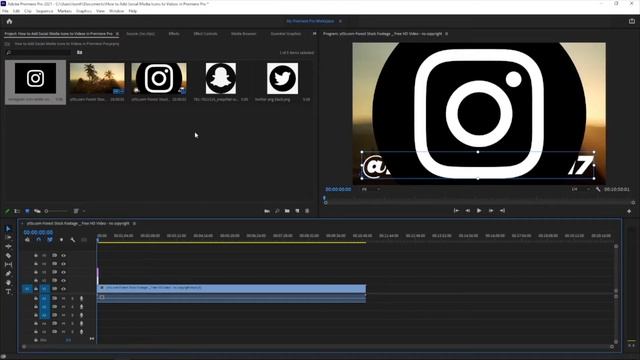Solo the A2 audio track

pyautogui.click(x=72, y=307)
